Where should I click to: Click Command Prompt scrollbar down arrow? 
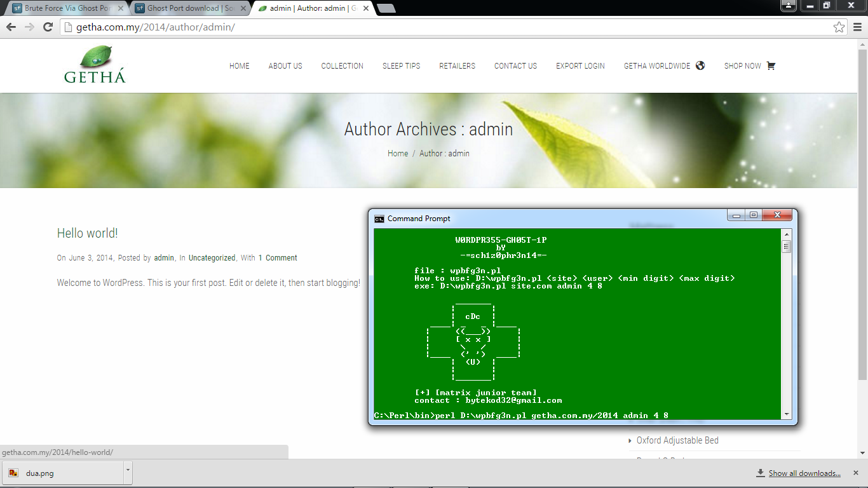(787, 414)
